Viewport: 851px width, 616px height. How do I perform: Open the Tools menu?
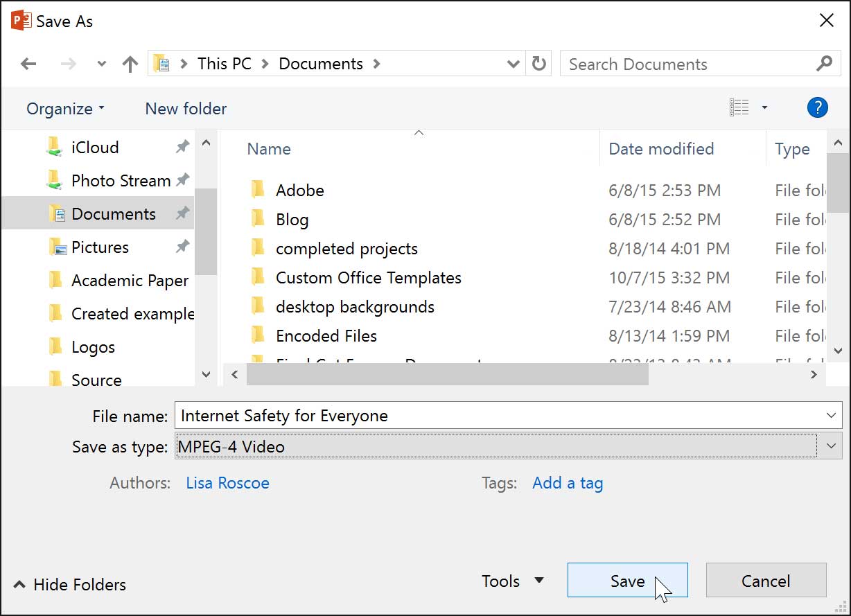pyautogui.click(x=512, y=581)
